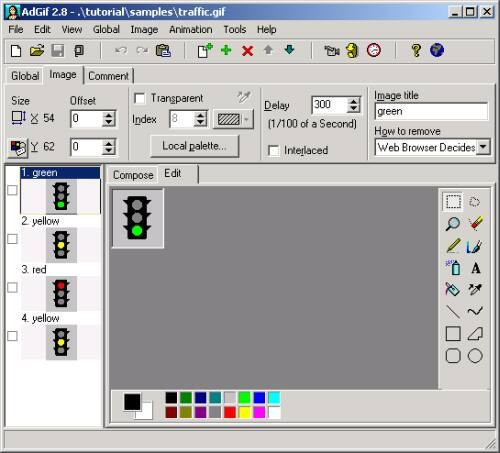Click the Save floppy disk icon
Screen dimensions: 500x453
click(x=58, y=51)
